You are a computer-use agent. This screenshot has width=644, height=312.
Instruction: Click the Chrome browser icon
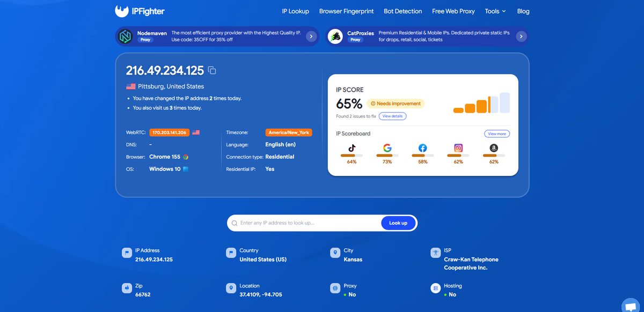(186, 157)
